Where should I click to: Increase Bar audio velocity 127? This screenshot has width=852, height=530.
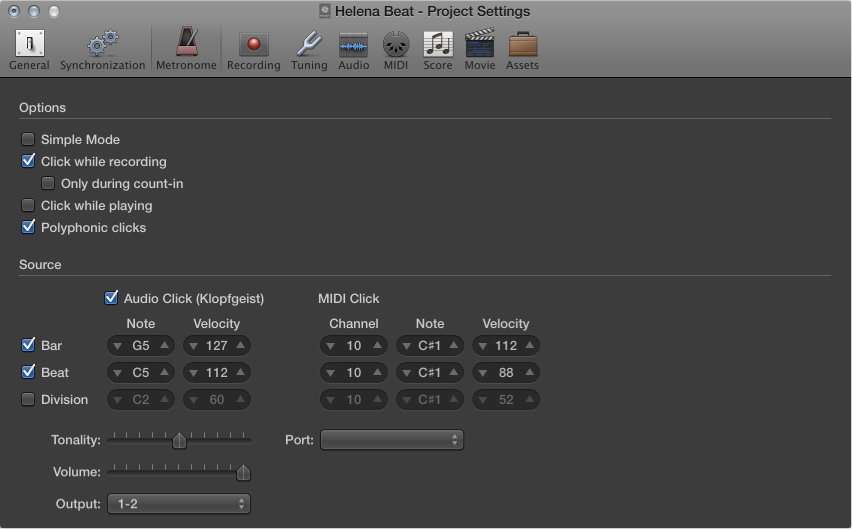pos(240,345)
